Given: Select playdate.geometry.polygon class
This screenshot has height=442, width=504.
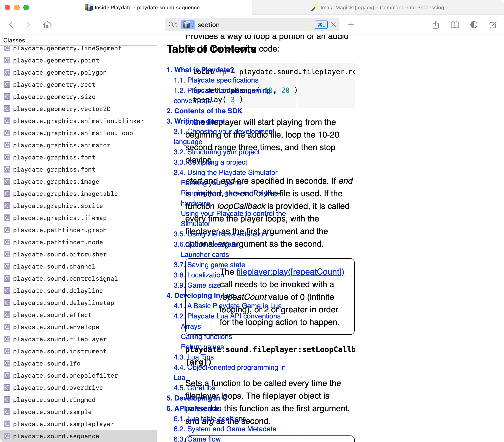Looking at the screenshot, I should (x=78, y=73).
